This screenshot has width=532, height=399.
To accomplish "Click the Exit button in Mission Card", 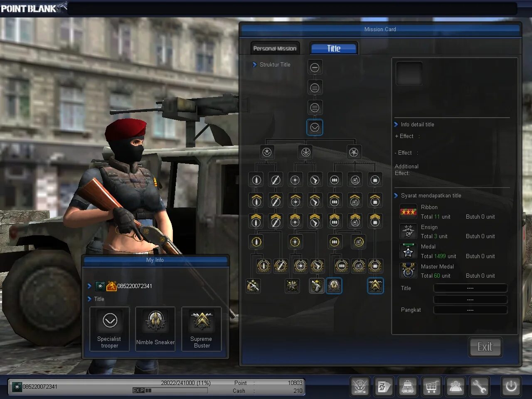I will click(x=485, y=347).
